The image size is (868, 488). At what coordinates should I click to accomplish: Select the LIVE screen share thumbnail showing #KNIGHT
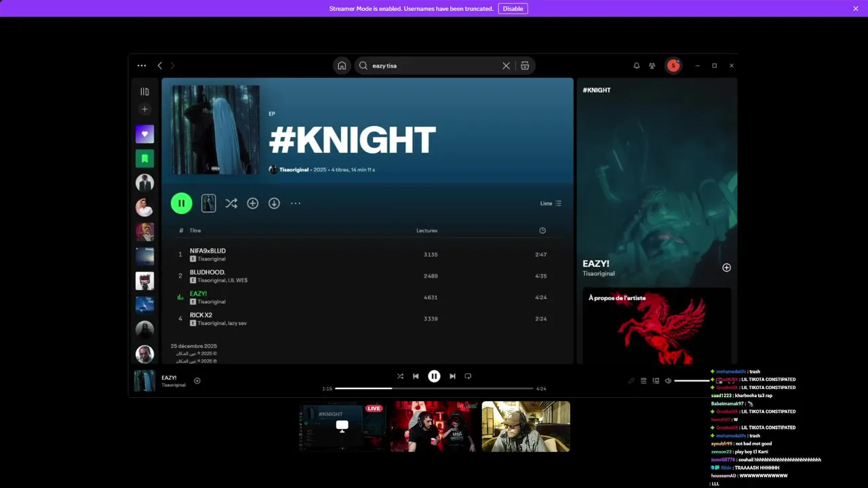coord(342,426)
